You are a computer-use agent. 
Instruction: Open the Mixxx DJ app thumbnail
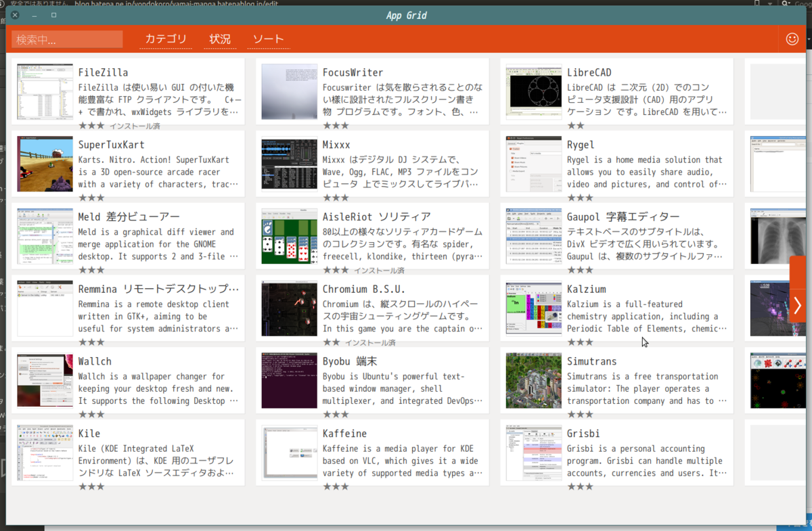pyautogui.click(x=290, y=164)
